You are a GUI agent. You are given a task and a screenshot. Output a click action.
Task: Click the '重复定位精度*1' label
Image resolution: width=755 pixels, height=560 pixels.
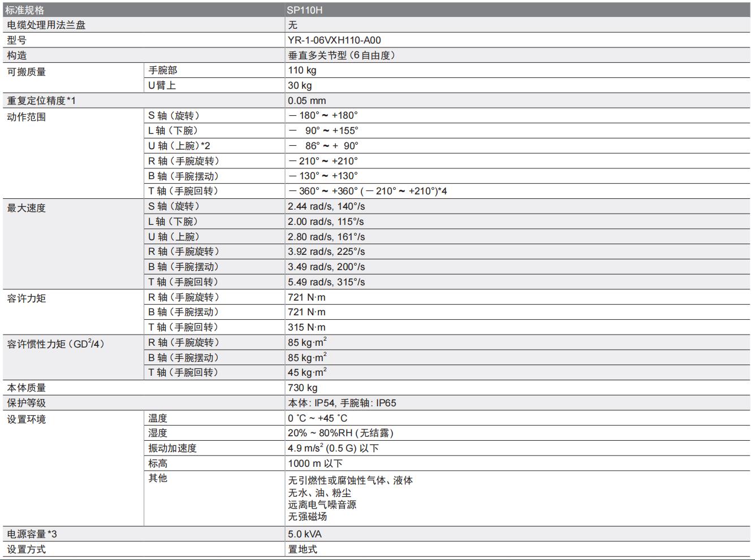coord(41,101)
